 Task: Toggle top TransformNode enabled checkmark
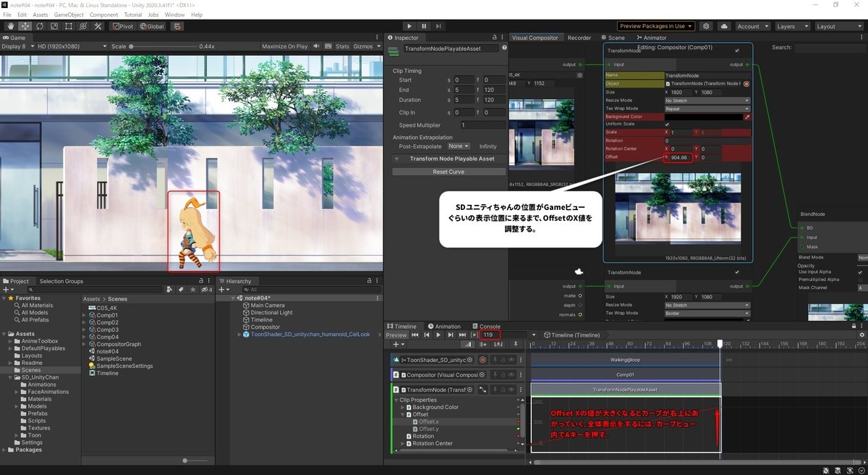click(x=736, y=51)
